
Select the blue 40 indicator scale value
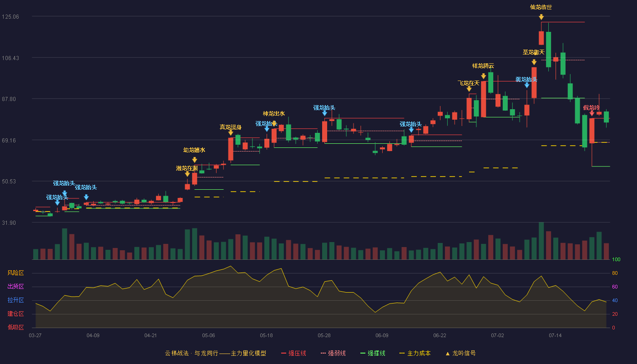[x=615, y=301]
